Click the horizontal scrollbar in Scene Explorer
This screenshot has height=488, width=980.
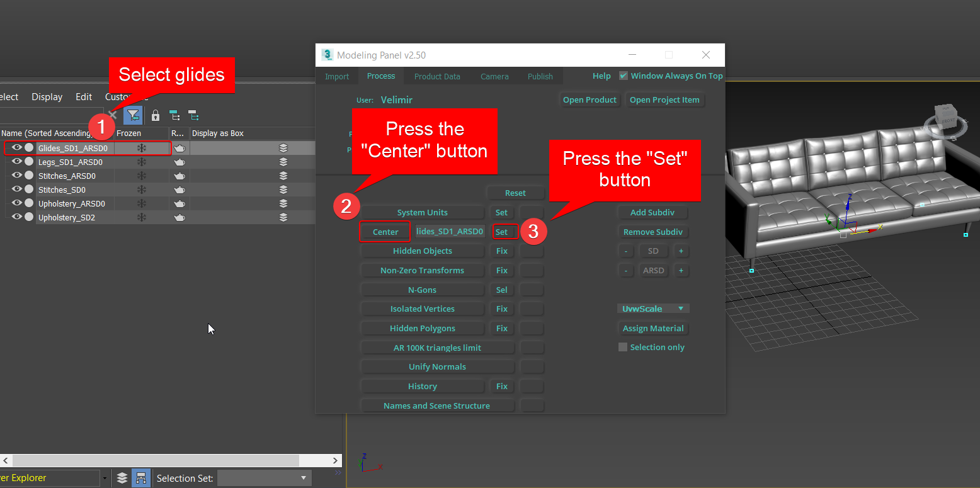click(x=170, y=460)
